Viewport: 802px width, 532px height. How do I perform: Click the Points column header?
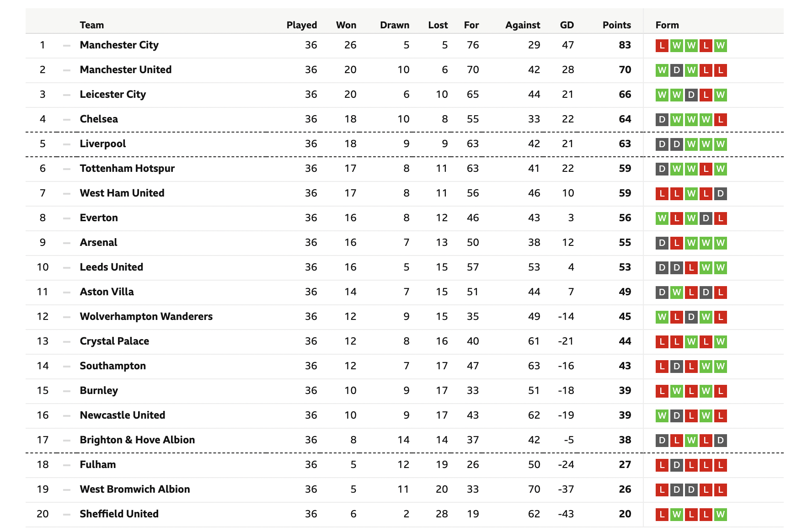pos(616,25)
